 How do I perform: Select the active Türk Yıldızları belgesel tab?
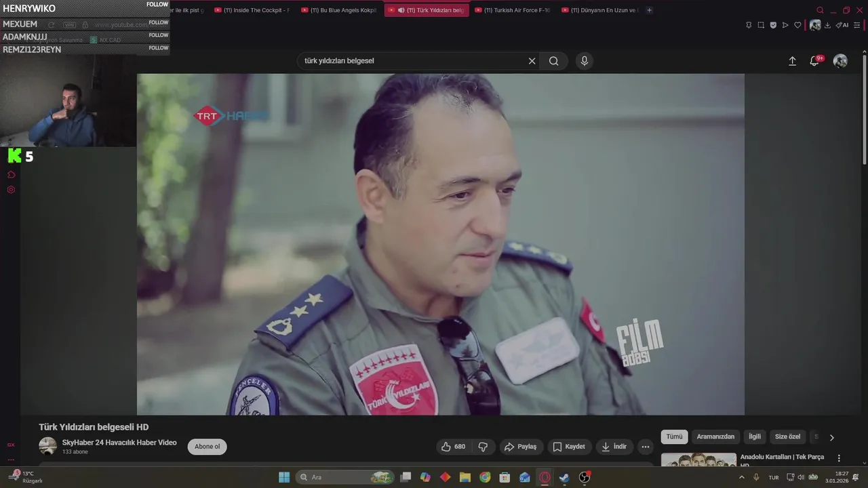(426, 10)
